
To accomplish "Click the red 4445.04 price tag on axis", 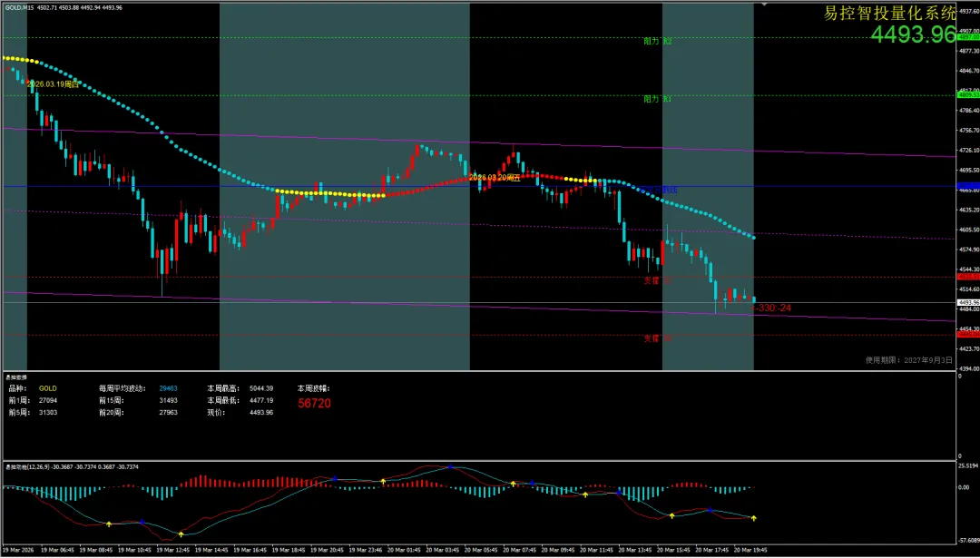I will 968,334.
